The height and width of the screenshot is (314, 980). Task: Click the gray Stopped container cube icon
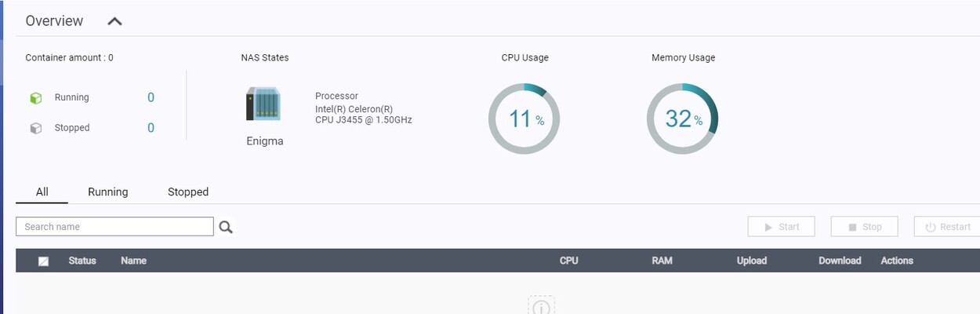pyautogui.click(x=35, y=128)
